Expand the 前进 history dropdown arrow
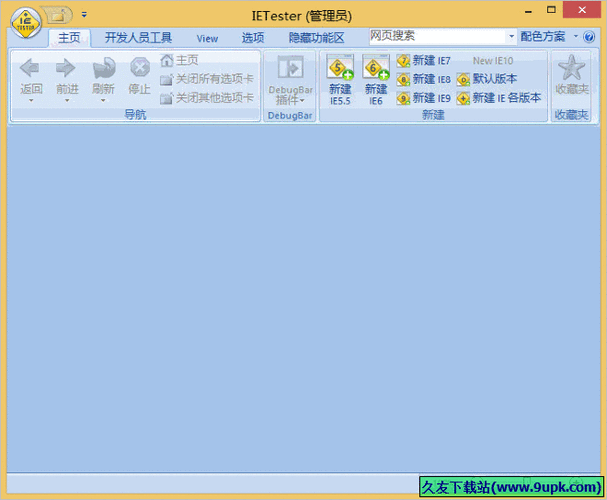This screenshot has height=500, width=607. (67, 101)
